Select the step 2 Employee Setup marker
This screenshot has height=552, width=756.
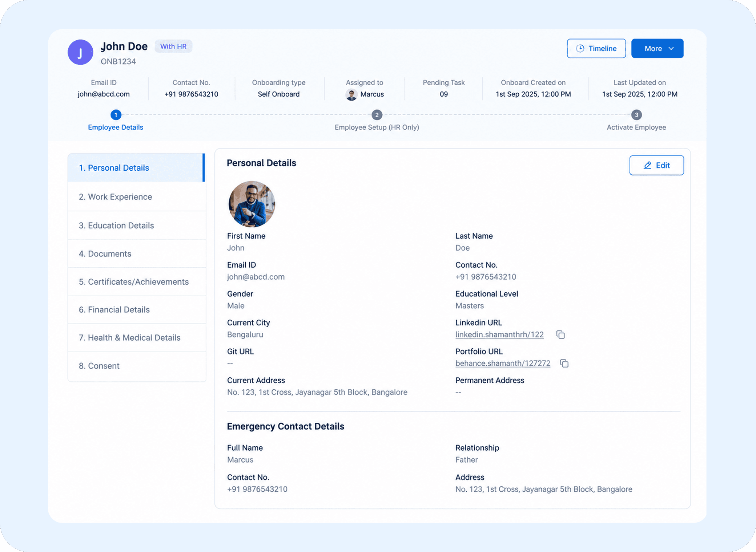point(377,115)
